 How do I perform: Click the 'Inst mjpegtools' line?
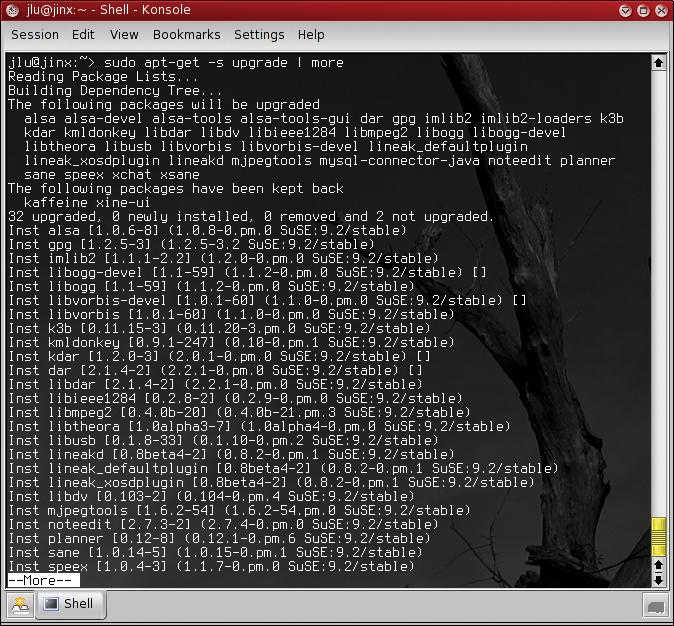(239, 510)
